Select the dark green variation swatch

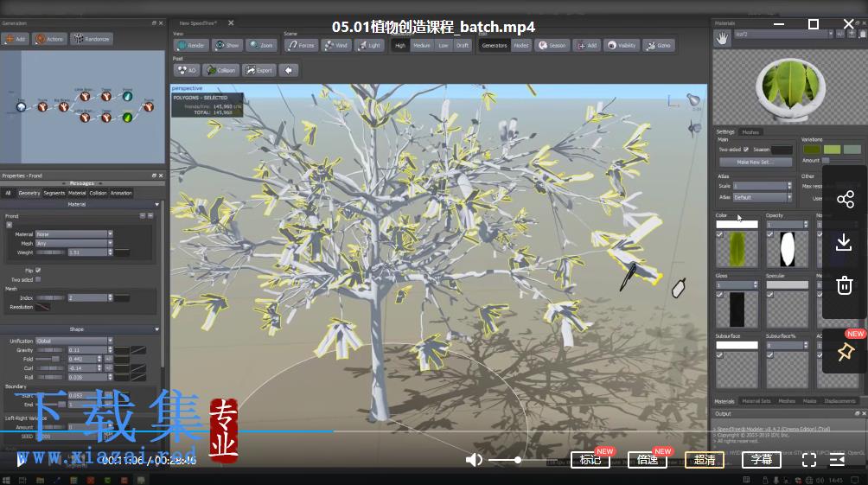(812, 150)
